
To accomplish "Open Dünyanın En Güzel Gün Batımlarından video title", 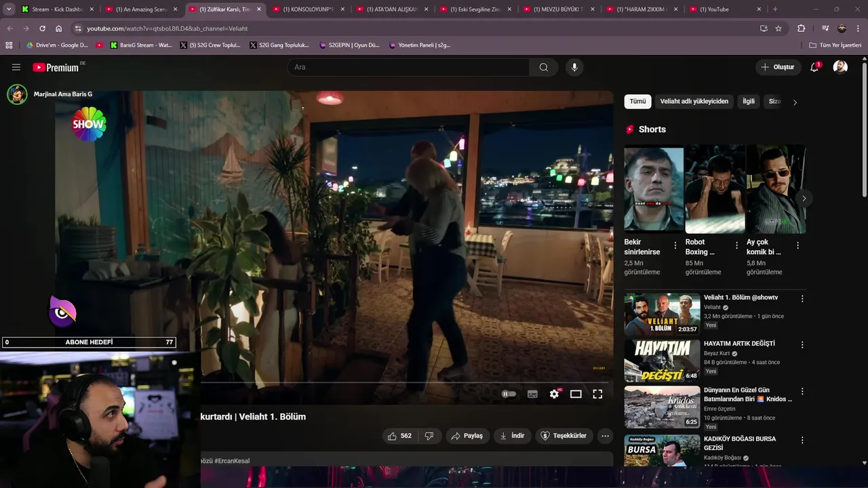I will pos(748,394).
